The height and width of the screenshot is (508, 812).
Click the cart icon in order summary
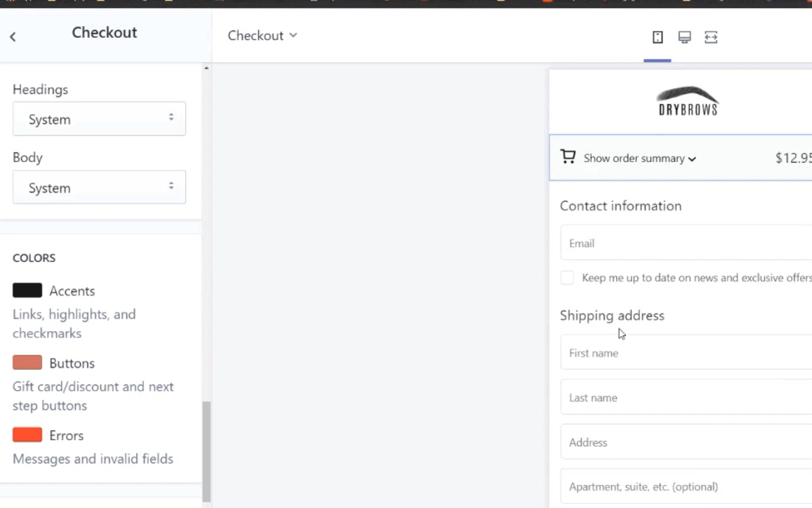pos(568,157)
